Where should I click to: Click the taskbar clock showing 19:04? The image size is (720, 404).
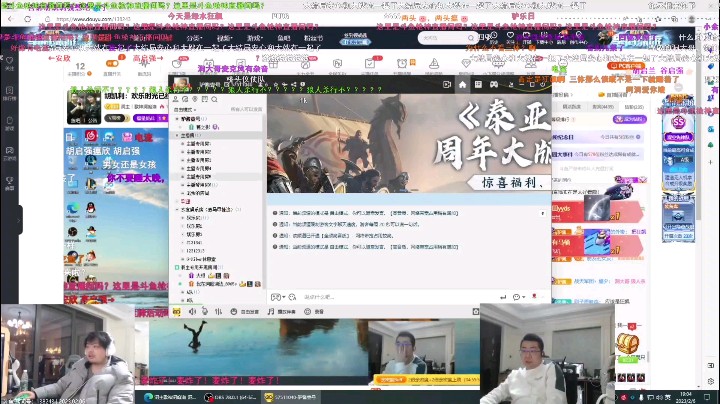(x=685, y=397)
